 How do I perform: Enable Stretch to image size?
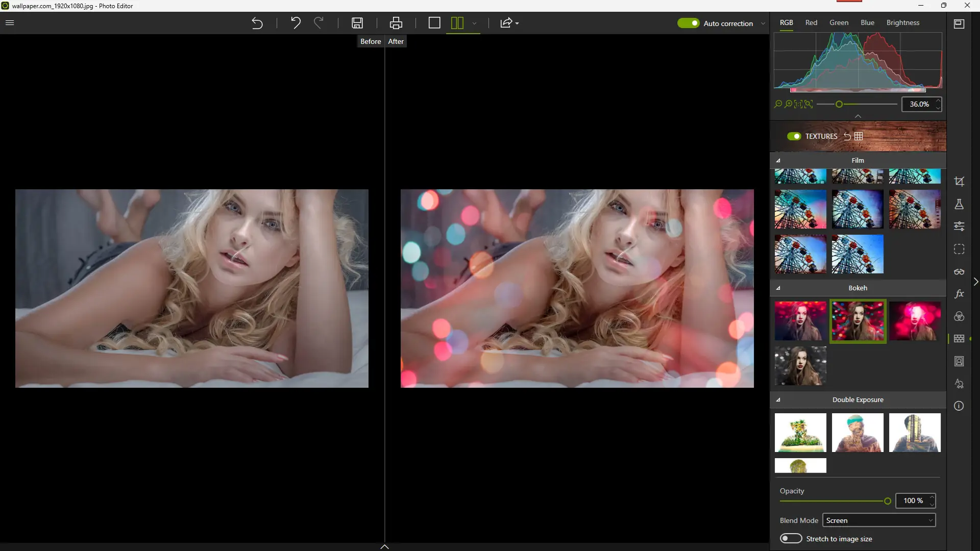pyautogui.click(x=791, y=539)
